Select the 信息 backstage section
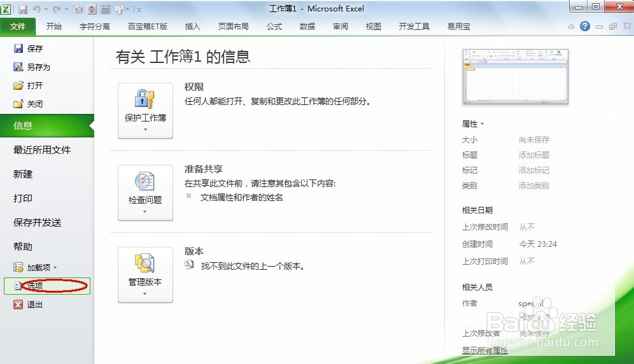The width and height of the screenshot is (634, 364). coord(47,126)
